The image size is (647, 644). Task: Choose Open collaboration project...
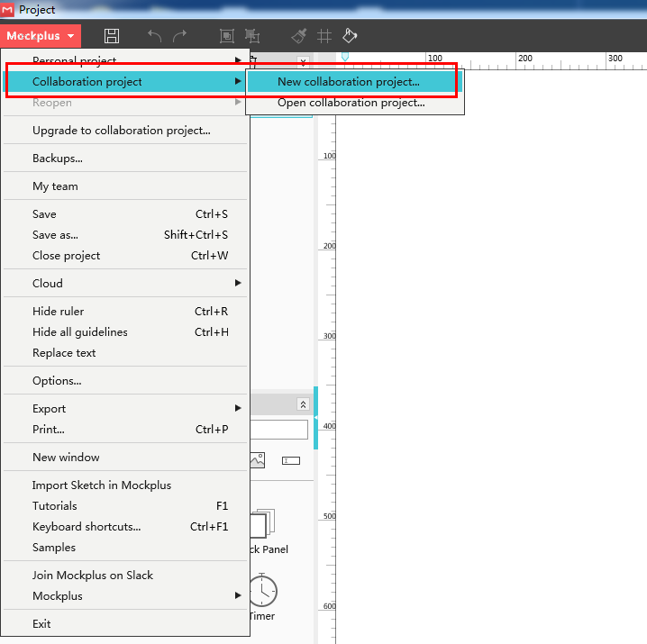click(x=354, y=103)
